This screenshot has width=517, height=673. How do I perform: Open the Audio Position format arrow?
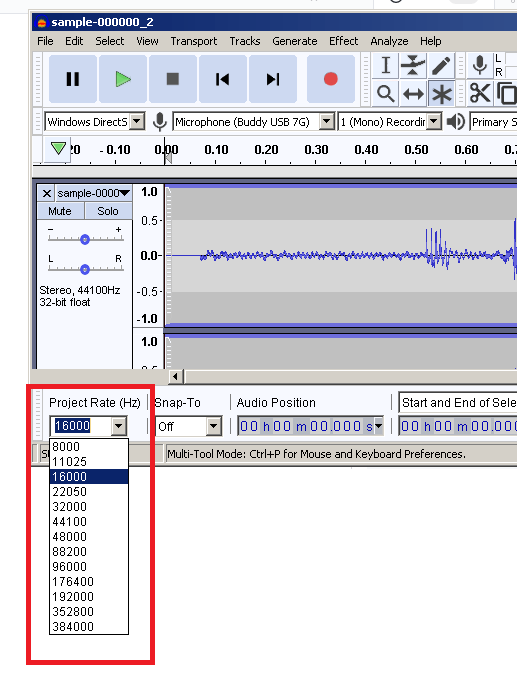pos(378,426)
